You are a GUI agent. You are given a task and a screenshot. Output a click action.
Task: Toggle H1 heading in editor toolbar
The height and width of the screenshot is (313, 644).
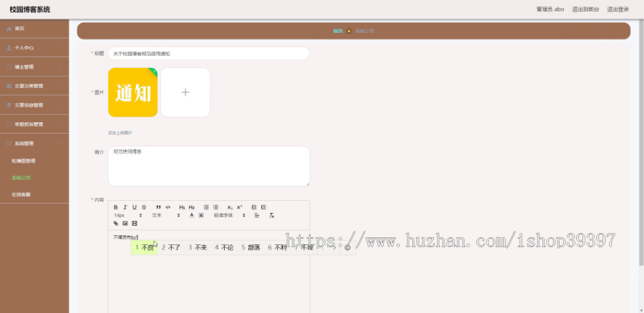coord(182,207)
